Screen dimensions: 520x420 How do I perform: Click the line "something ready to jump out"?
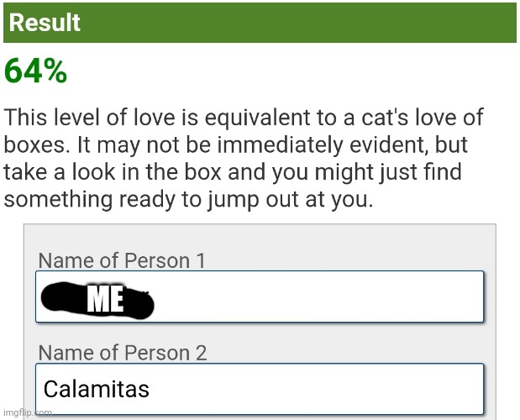tap(189, 202)
